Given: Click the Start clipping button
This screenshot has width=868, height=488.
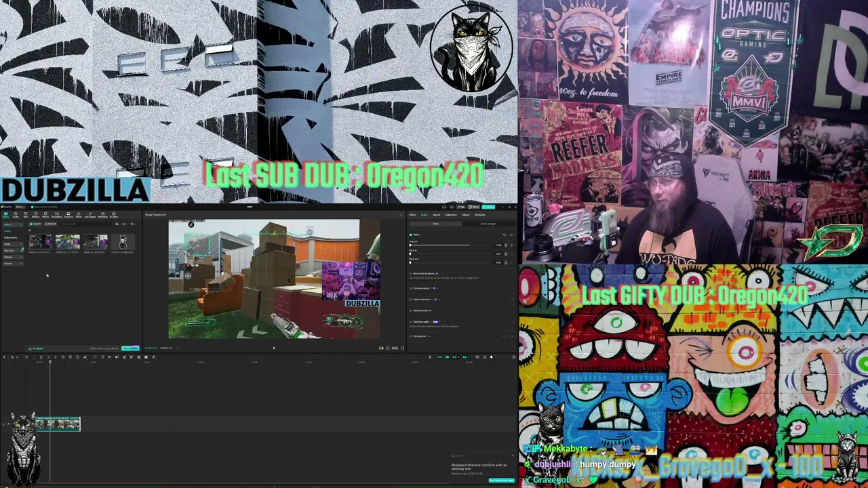Looking at the screenshot, I should coord(130,348).
